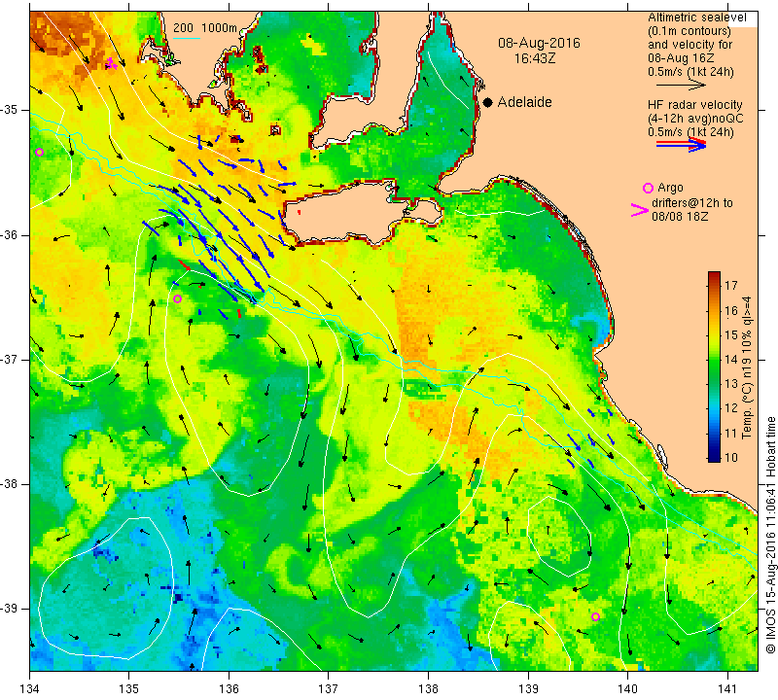The width and height of the screenshot is (778, 700).
Task: Click the Adelaide city label
Action: (524, 102)
